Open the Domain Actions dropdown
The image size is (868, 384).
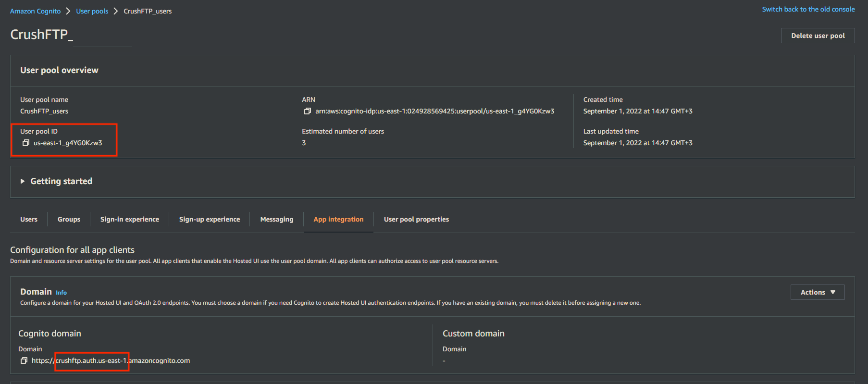tap(818, 292)
